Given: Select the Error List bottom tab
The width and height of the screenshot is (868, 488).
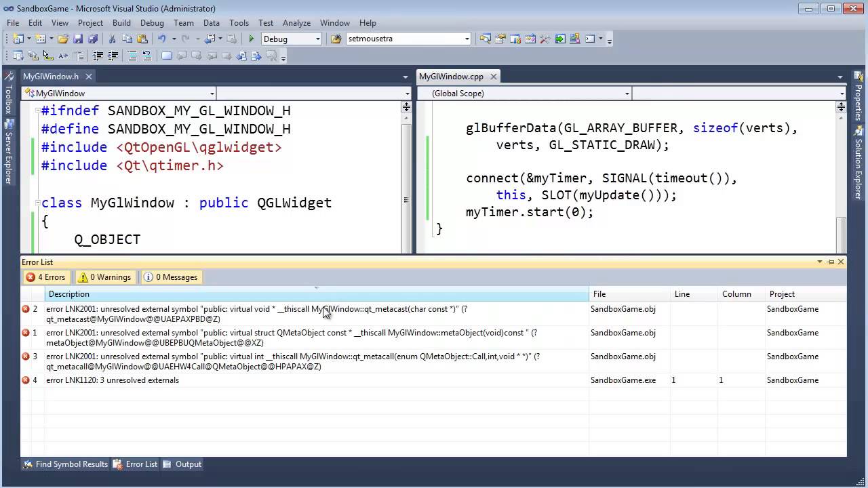Looking at the screenshot, I should click(x=135, y=464).
